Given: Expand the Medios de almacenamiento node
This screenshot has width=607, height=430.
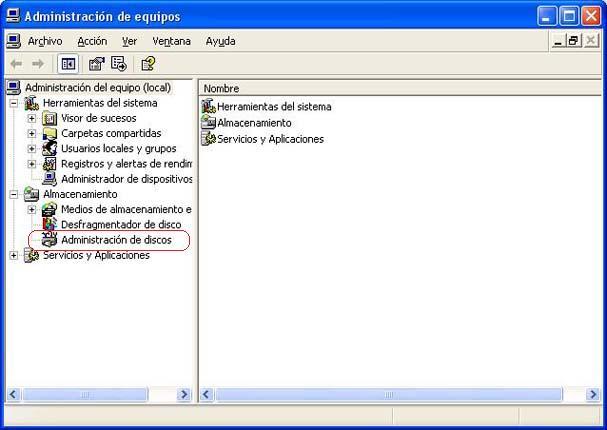Looking at the screenshot, I should point(32,210).
